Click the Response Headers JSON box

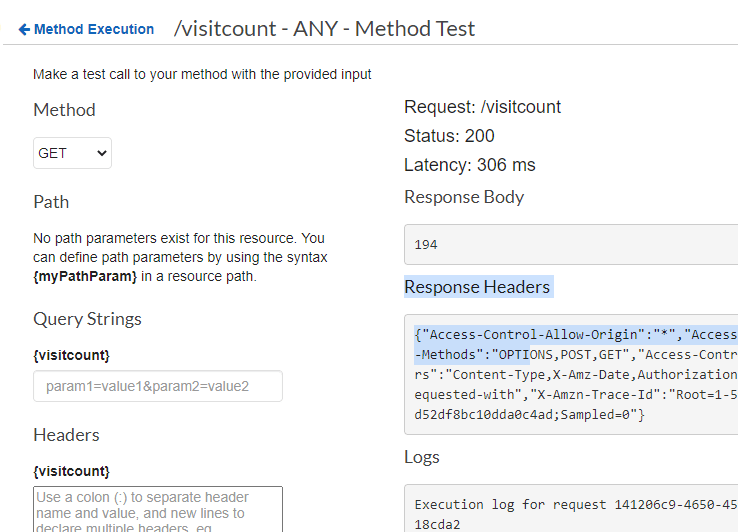(x=571, y=374)
